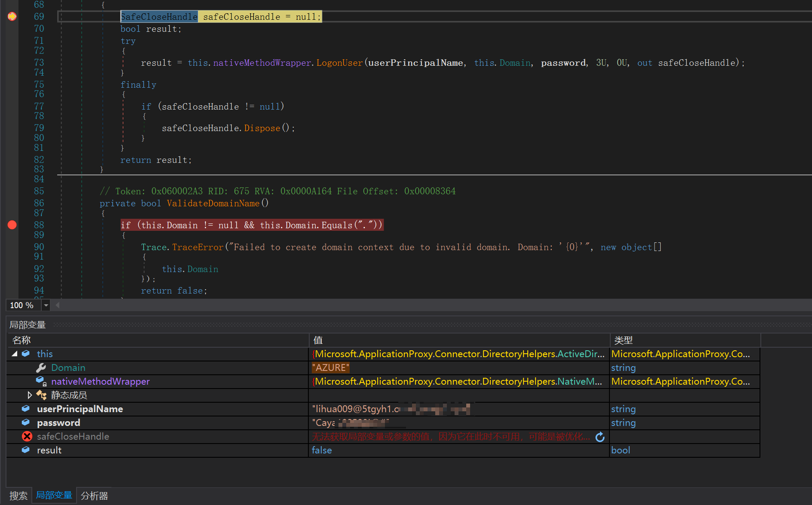Toggle the red breakpoint on line 88

click(x=12, y=225)
